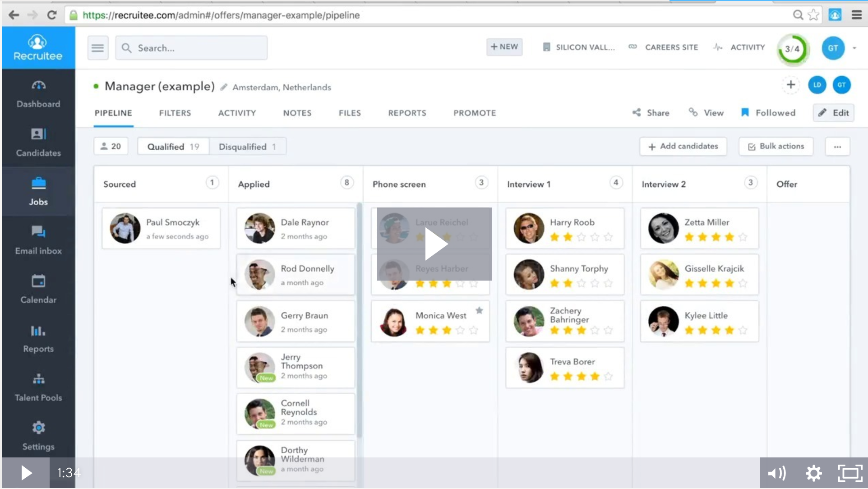Click the View link button

coord(706,113)
